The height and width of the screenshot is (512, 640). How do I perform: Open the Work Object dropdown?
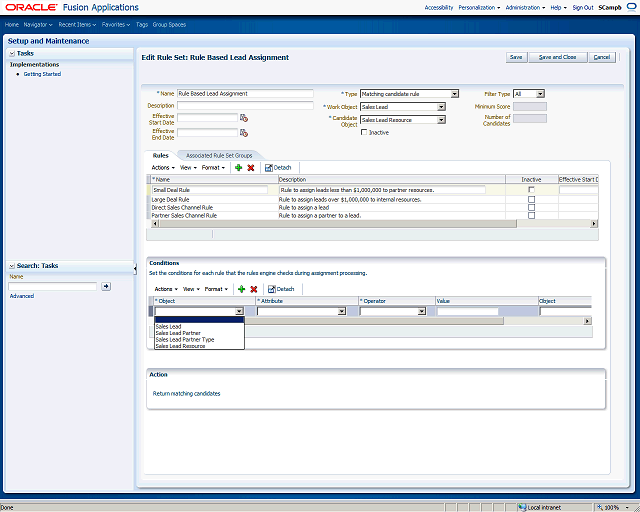441,107
